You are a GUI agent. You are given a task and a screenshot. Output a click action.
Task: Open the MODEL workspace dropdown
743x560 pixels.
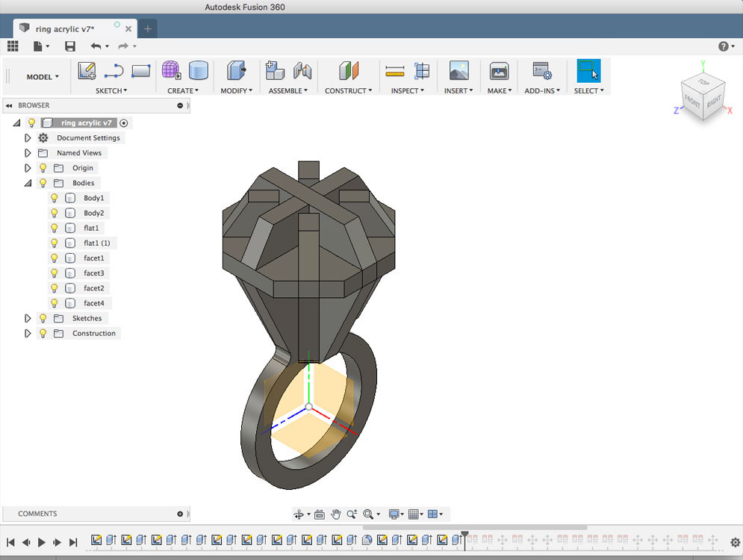point(43,77)
